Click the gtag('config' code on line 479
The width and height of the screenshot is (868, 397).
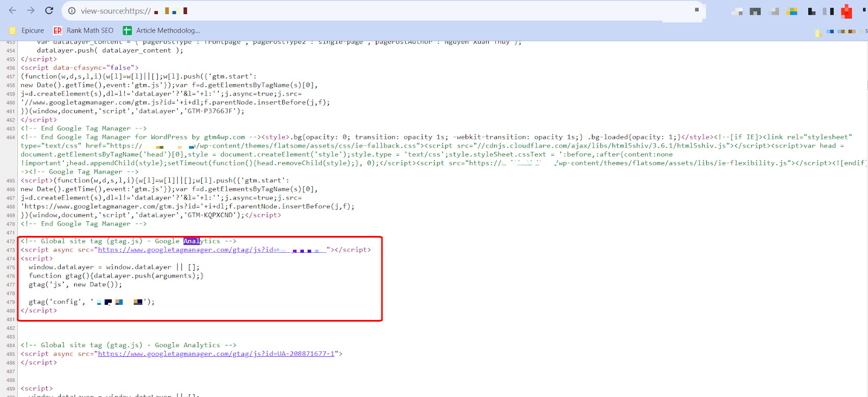[x=56, y=302]
